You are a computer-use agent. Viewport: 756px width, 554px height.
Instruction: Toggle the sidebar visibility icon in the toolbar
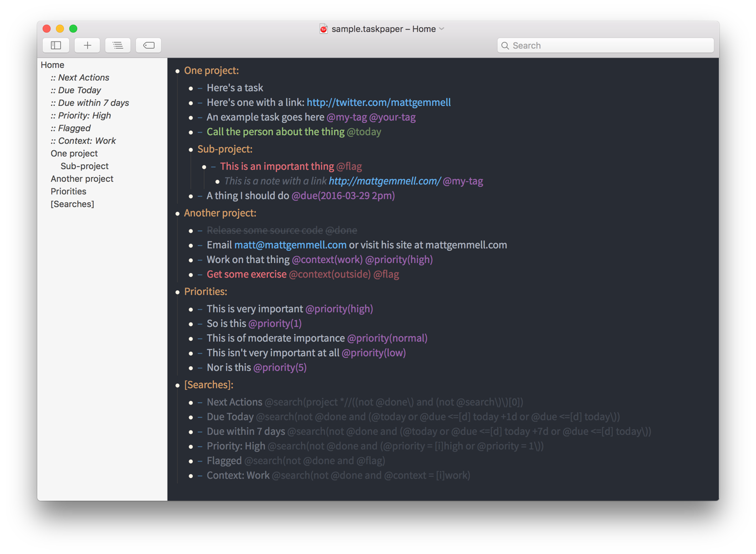(55, 45)
